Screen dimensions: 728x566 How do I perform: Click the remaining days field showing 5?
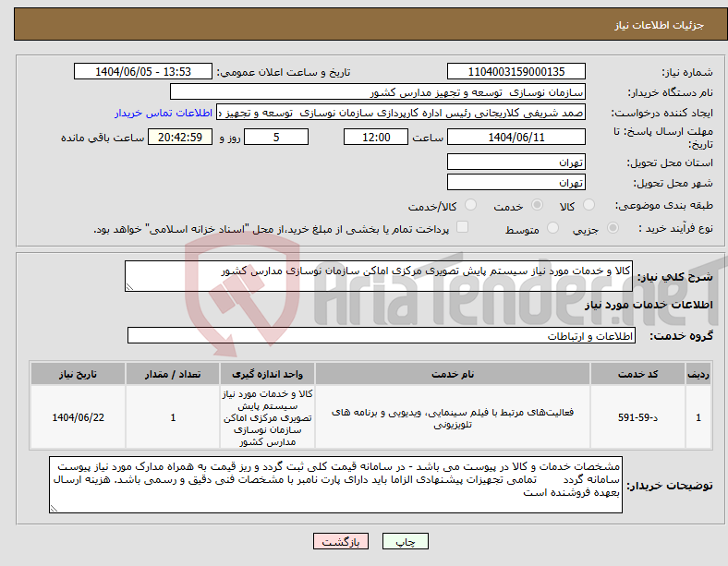click(276, 137)
